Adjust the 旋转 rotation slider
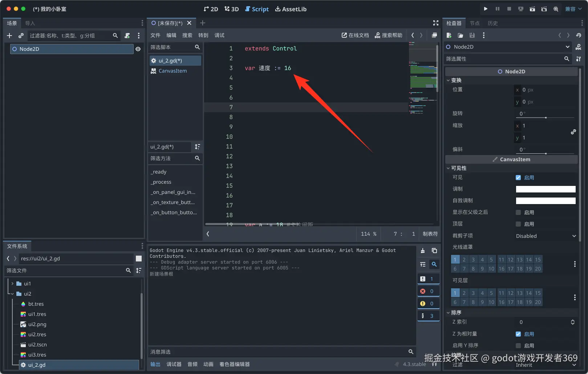This screenshot has height=374, width=588. click(546, 118)
